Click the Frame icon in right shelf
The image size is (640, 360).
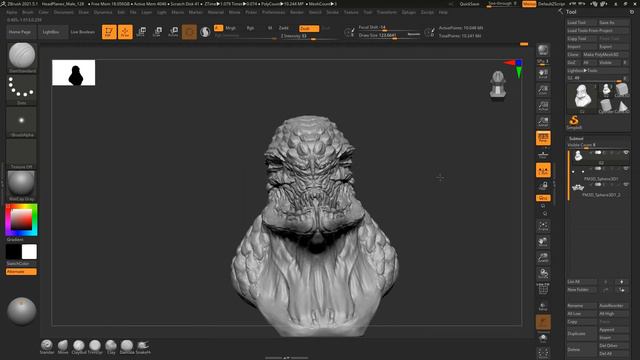click(543, 226)
